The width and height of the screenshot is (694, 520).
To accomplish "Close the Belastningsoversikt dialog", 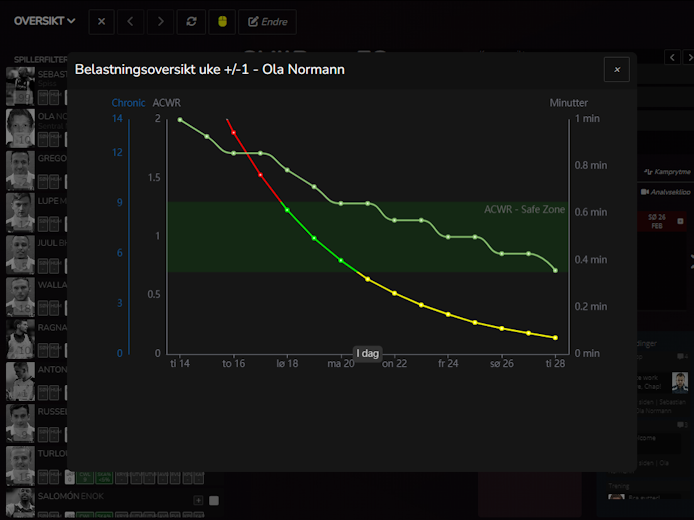I will (616, 69).
